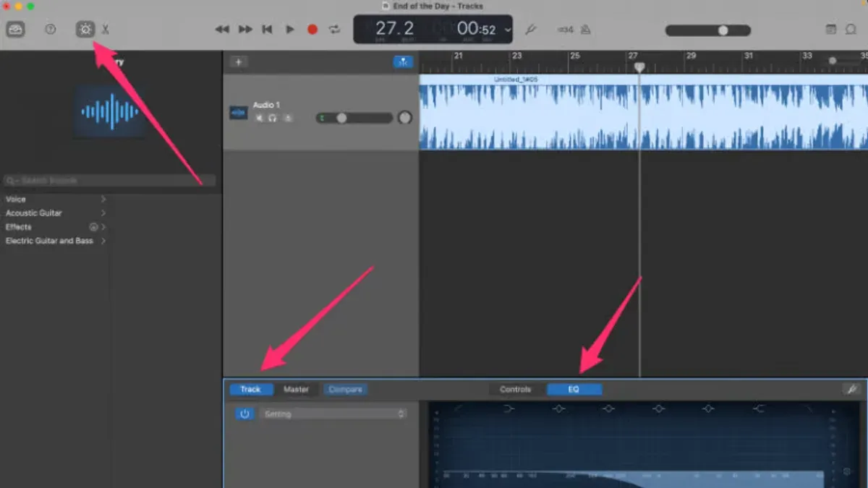
Task: Click the Library search field
Action: 109,180
